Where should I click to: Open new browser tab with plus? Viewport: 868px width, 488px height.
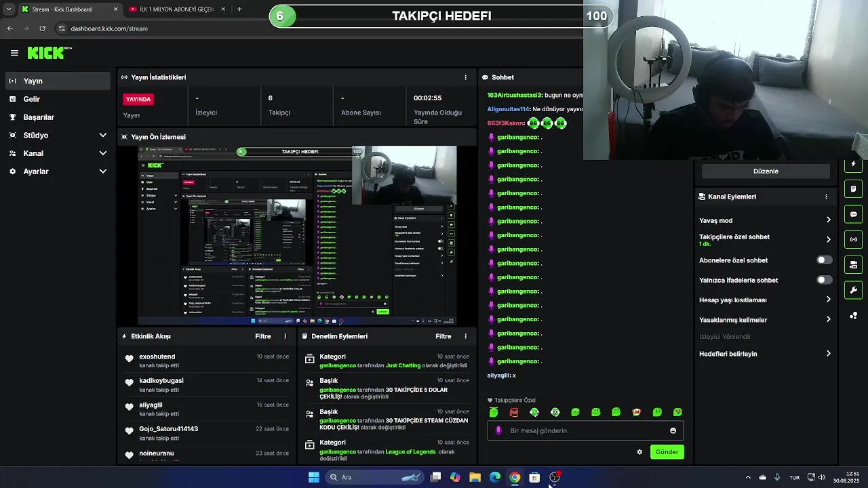(239, 9)
